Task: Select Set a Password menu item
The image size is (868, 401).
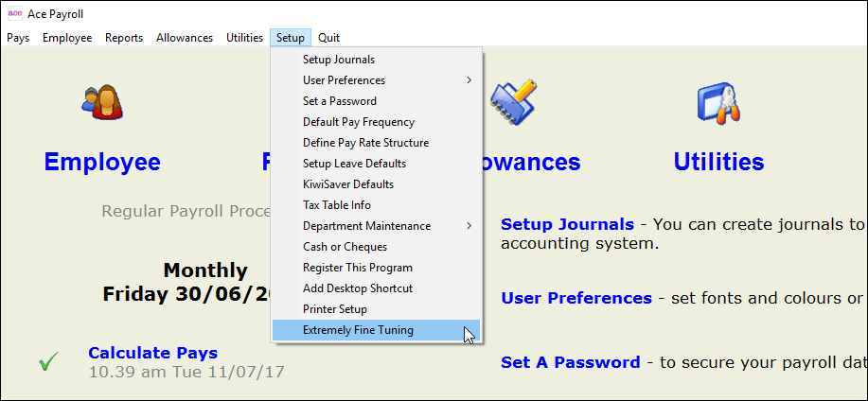Action: coord(339,101)
